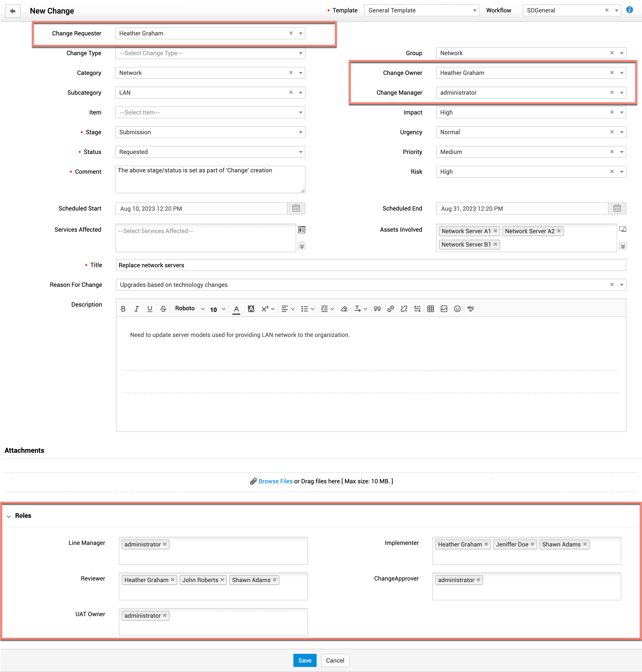
Task: Click the Save button
Action: tap(305, 660)
